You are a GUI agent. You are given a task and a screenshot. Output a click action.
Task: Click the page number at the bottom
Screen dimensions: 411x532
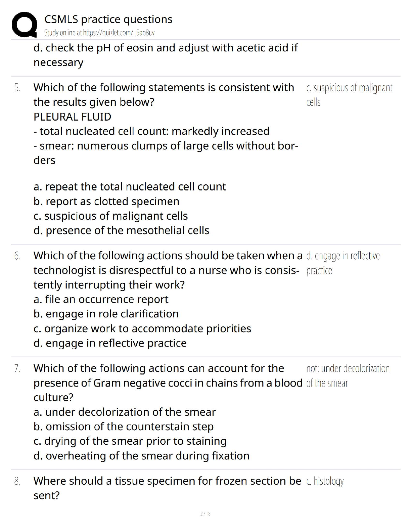(205, 514)
